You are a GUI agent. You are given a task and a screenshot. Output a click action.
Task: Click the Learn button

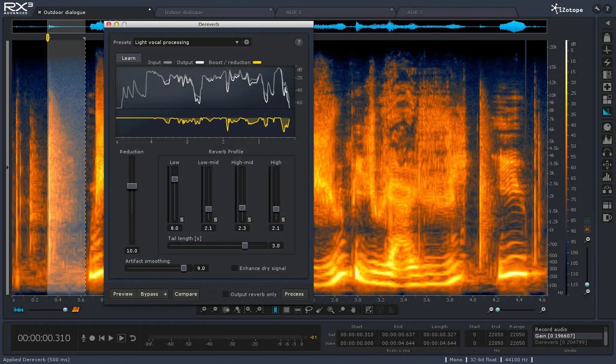coord(129,58)
